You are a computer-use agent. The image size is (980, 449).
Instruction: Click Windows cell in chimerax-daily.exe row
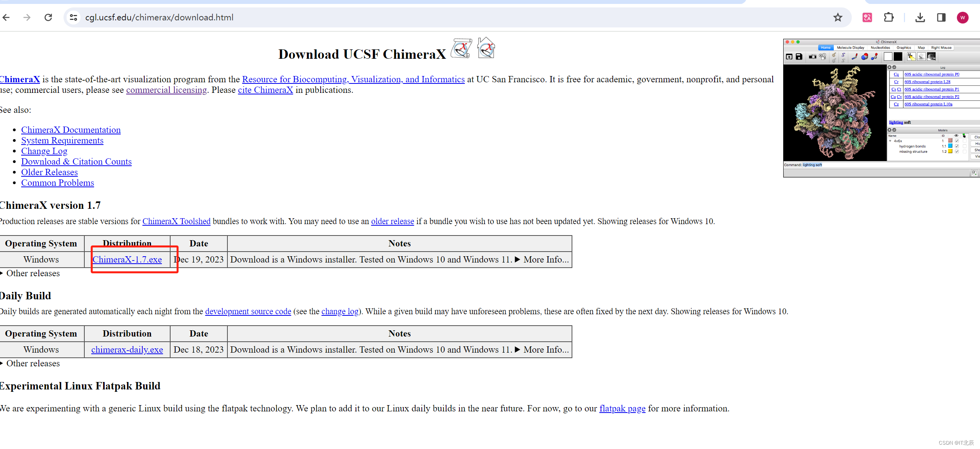(41, 349)
